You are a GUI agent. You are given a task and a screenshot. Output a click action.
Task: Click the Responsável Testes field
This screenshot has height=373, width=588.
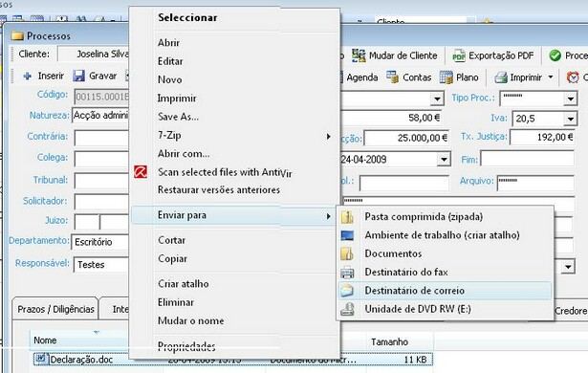[101, 265]
